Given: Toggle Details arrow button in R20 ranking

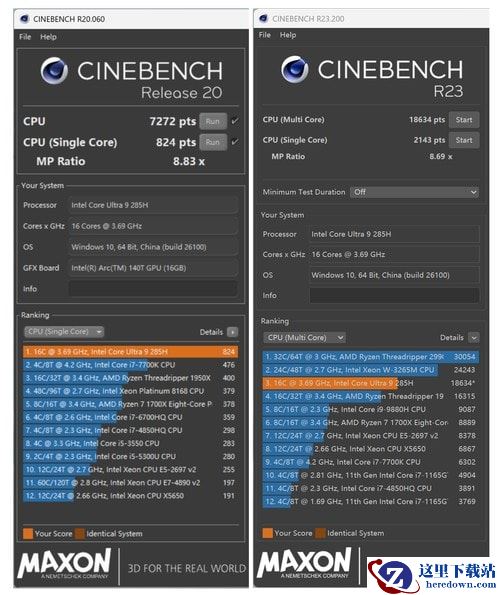Looking at the screenshot, I should [232, 332].
